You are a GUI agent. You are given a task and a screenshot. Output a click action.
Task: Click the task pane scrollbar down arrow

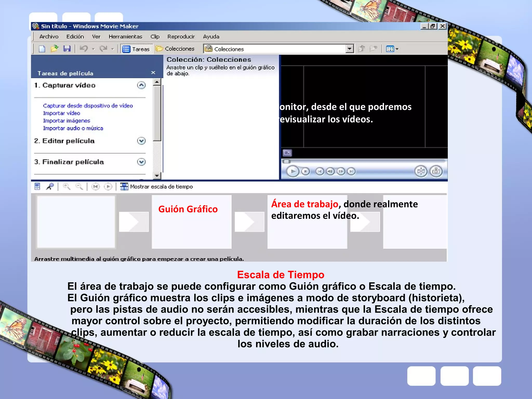click(x=157, y=176)
